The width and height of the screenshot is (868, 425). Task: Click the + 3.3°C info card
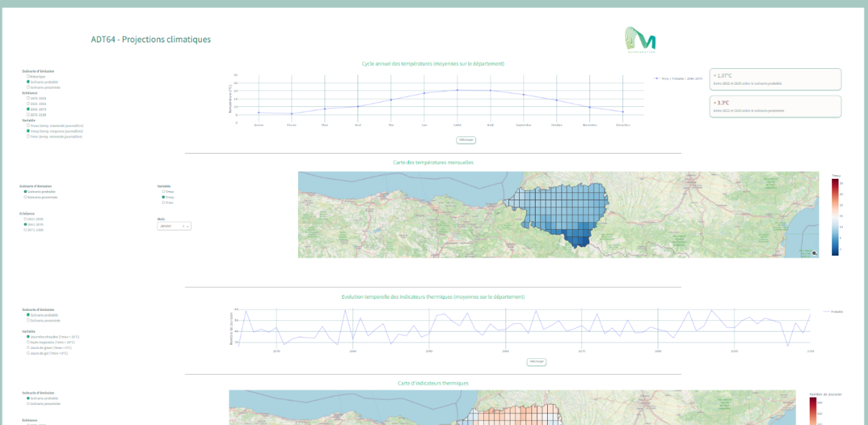(775, 106)
